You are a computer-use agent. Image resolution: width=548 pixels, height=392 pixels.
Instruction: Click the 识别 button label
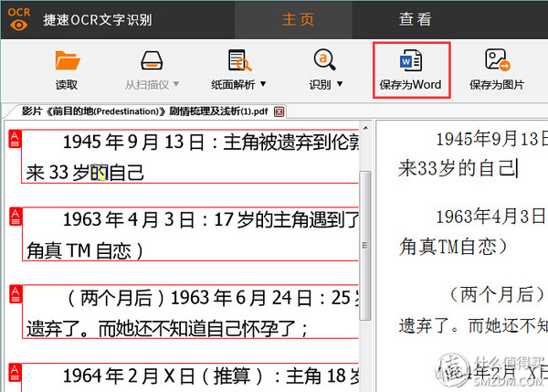point(320,85)
